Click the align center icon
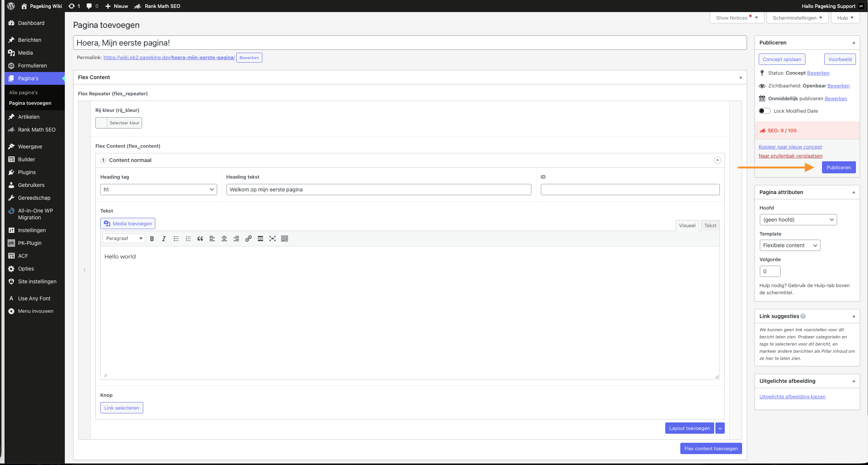The image size is (868, 465). point(224,239)
